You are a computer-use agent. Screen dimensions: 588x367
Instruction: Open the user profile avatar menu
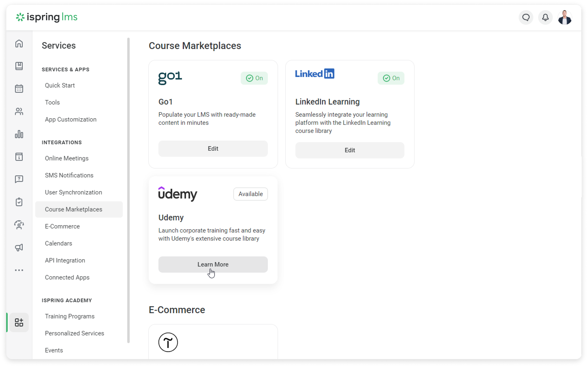(x=565, y=17)
